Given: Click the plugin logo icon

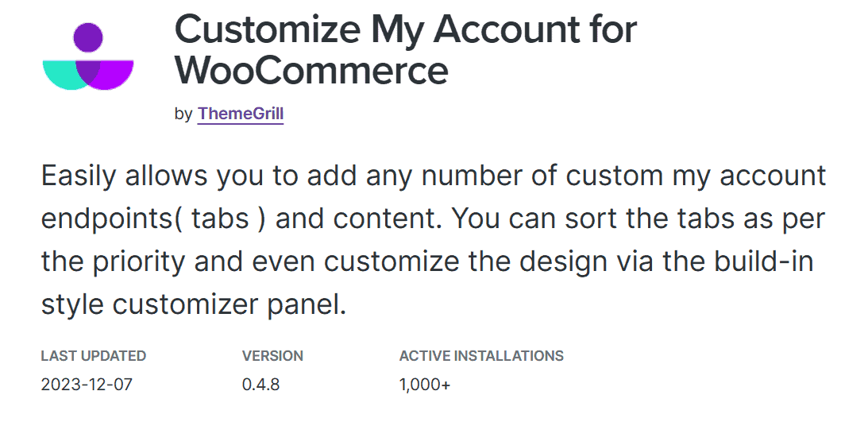Looking at the screenshot, I should (87, 57).
